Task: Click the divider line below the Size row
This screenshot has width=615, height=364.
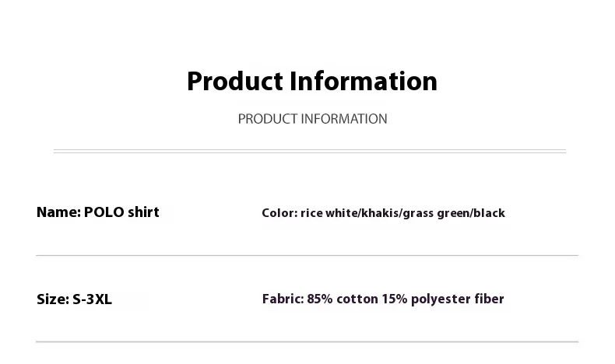Action: [x=307, y=341]
